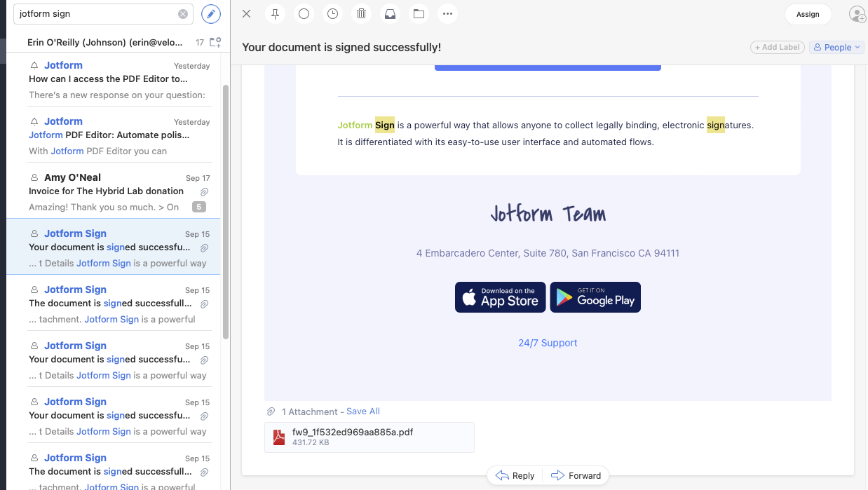
Task: Click the Assign button
Action: click(x=808, y=14)
